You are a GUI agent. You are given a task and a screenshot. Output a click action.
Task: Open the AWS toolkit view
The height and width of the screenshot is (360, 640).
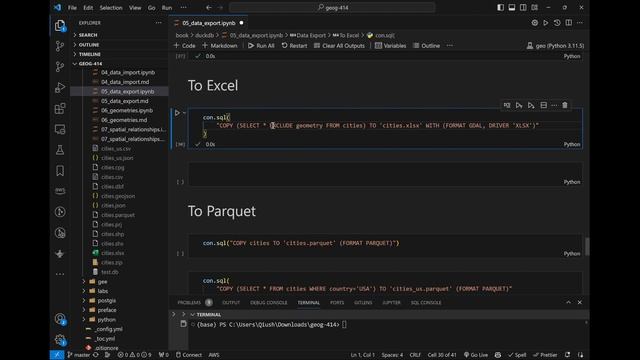pyautogui.click(x=60, y=191)
